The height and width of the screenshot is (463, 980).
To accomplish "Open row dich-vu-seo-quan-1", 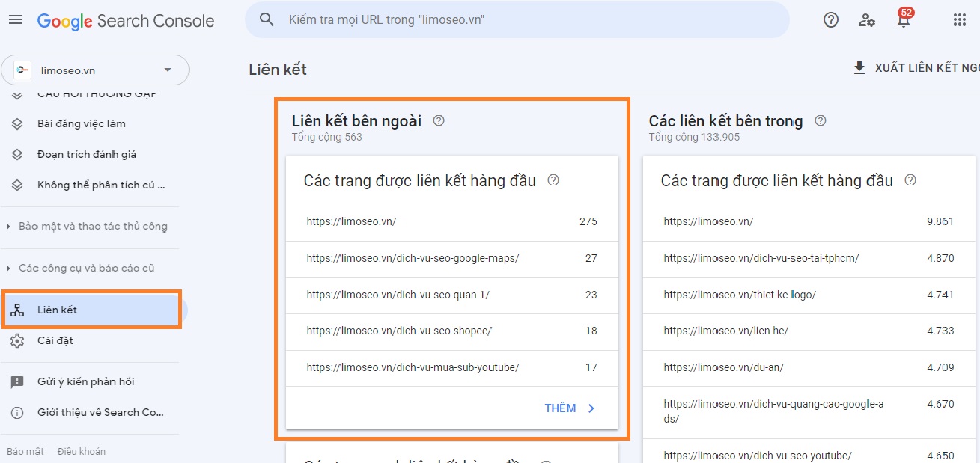I will pyautogui.click(x=452, y=295).
